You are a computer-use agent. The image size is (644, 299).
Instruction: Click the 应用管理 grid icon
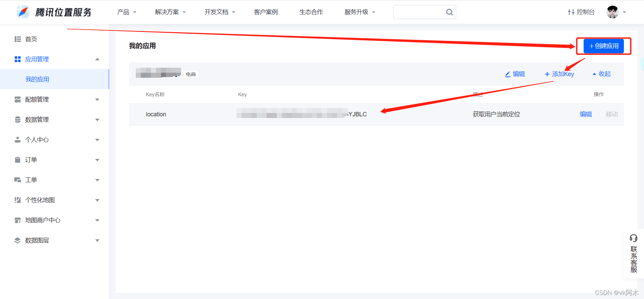click(18, 59)
